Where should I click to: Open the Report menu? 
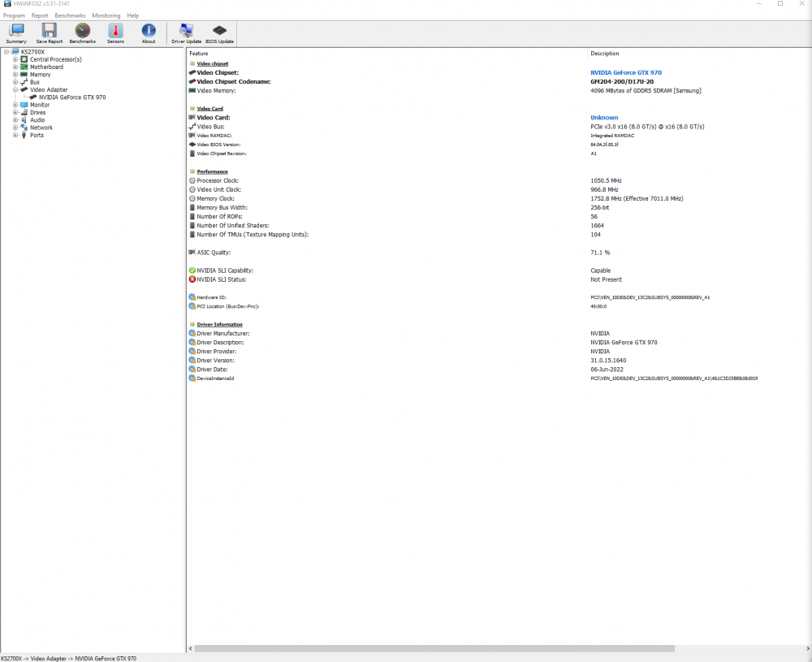(x=40, y=15)
